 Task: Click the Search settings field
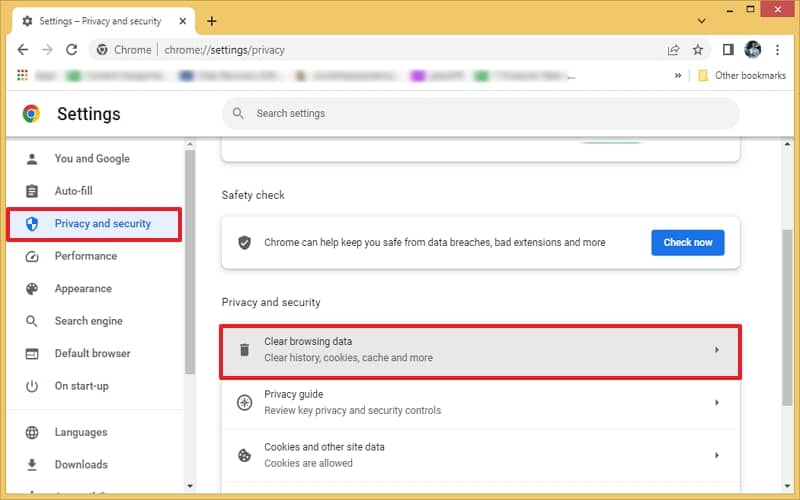coord(480,113)
